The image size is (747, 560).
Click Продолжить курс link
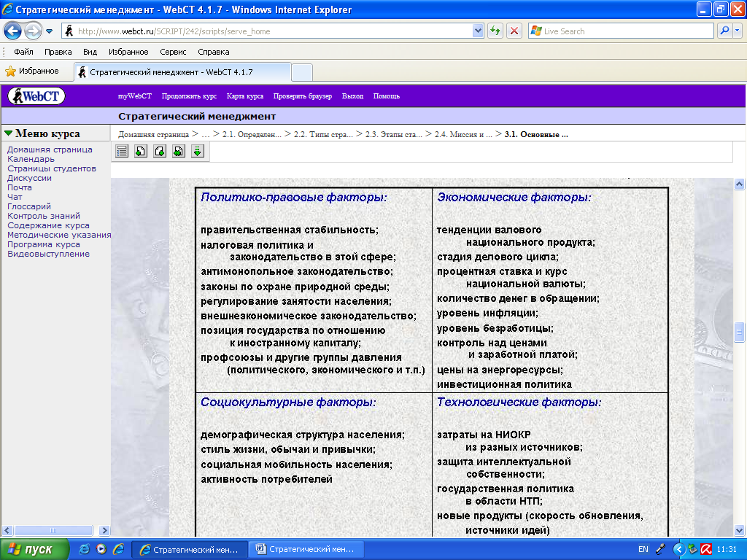[x=189, y=96]
